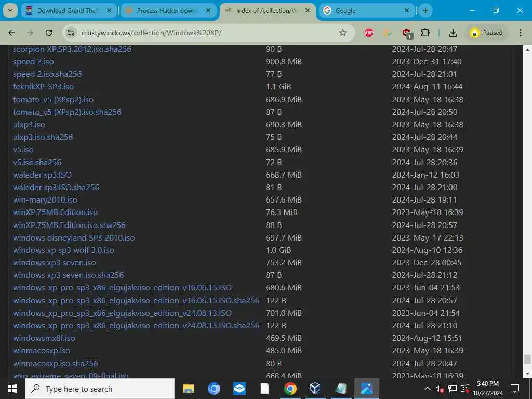The image size is (532, 399).
Task: Close the Google tab
Action: [407, 10]
